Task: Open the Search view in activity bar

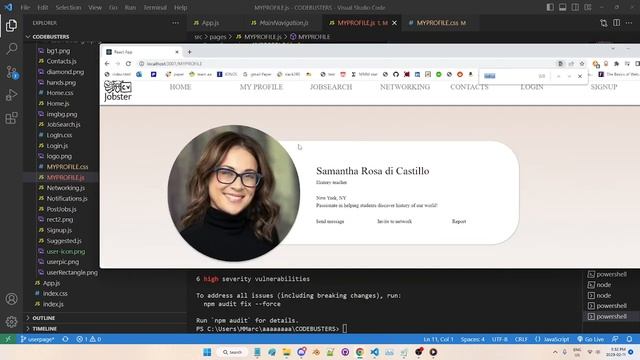Action: coord(11,49)
